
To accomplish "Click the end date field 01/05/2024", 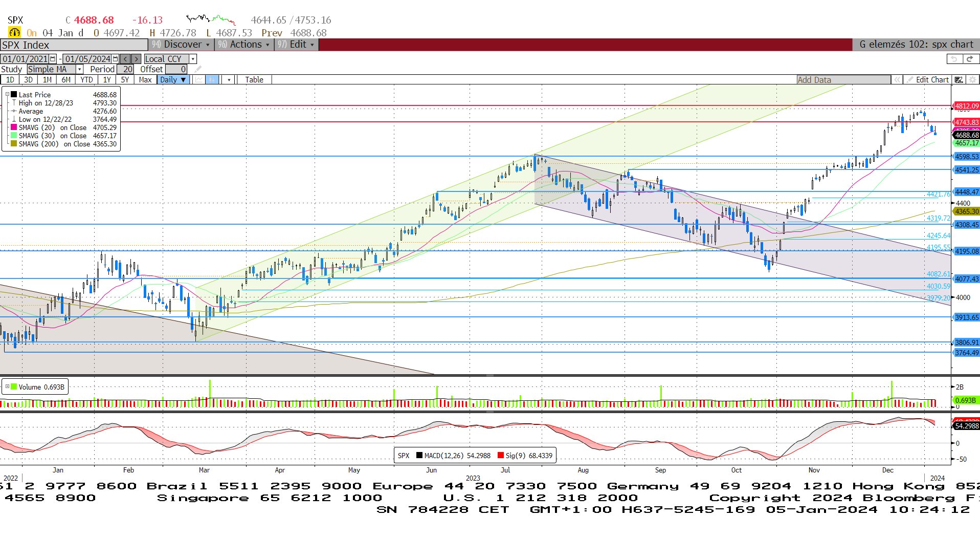I will pyautogui.click(x=87, y=59).
